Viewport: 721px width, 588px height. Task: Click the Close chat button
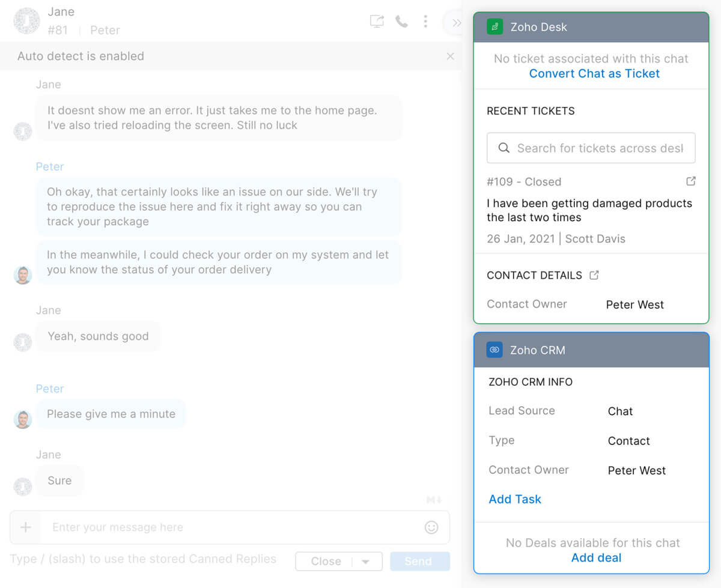pyautogui.click(x=326, y=561)
